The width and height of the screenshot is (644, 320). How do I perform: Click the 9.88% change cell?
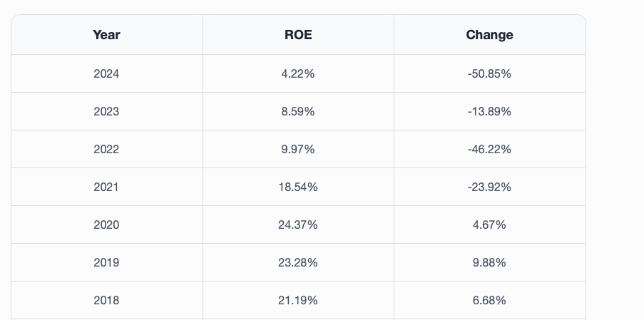pos(489,262)
